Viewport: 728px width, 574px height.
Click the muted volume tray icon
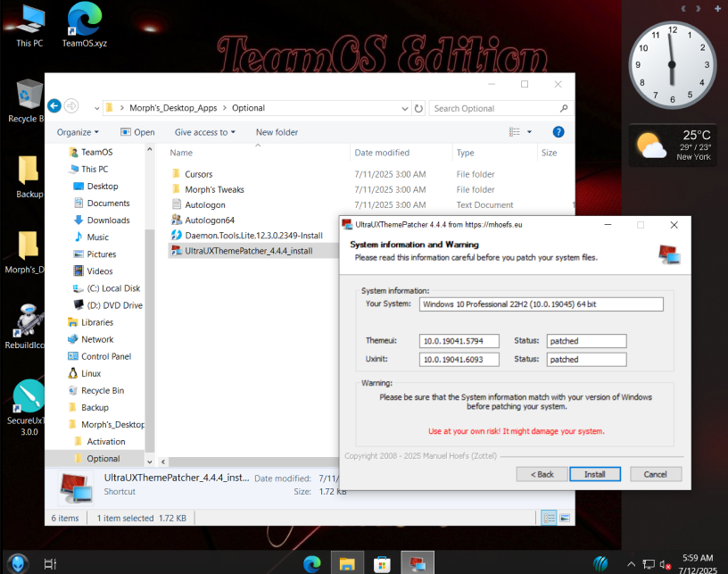[665, 565]
